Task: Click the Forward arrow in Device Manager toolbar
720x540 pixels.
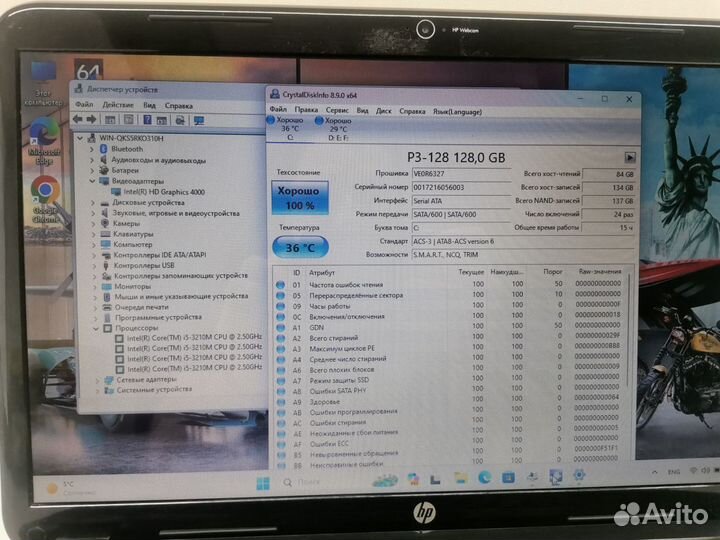Action: 91,119
